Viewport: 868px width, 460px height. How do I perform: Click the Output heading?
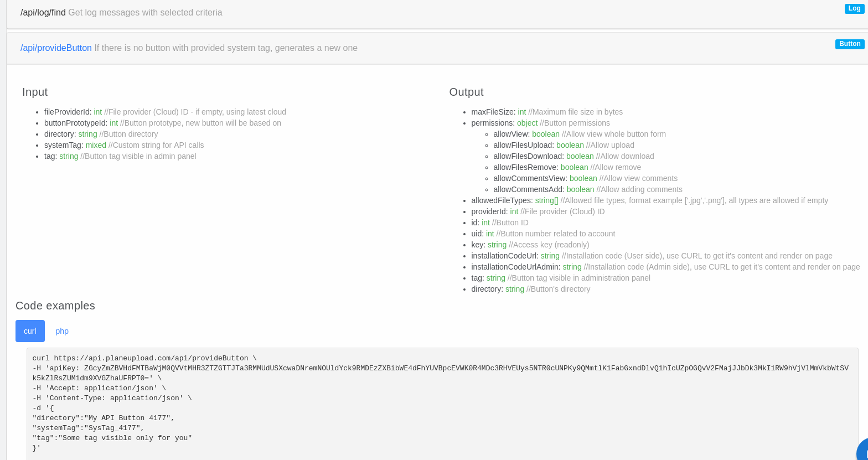466,92
